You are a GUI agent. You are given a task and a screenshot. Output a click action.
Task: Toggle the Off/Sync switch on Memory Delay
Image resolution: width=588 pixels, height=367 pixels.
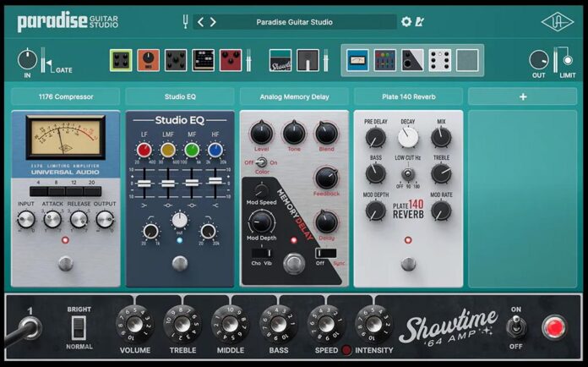[x=325, y=254]
